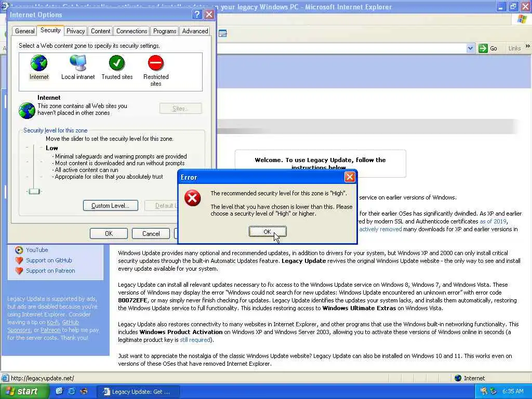Switch to the Security tab
This screenshot has height=399, width=532.
click(x=50, y=30)
